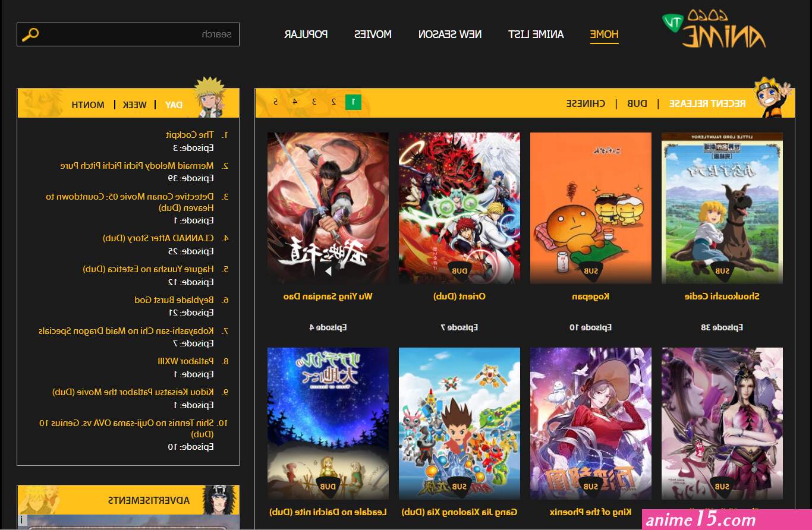This screenshot has height=530, width=812.
Task: Click the King of the Phoenix title link
Action: (590, 512)
